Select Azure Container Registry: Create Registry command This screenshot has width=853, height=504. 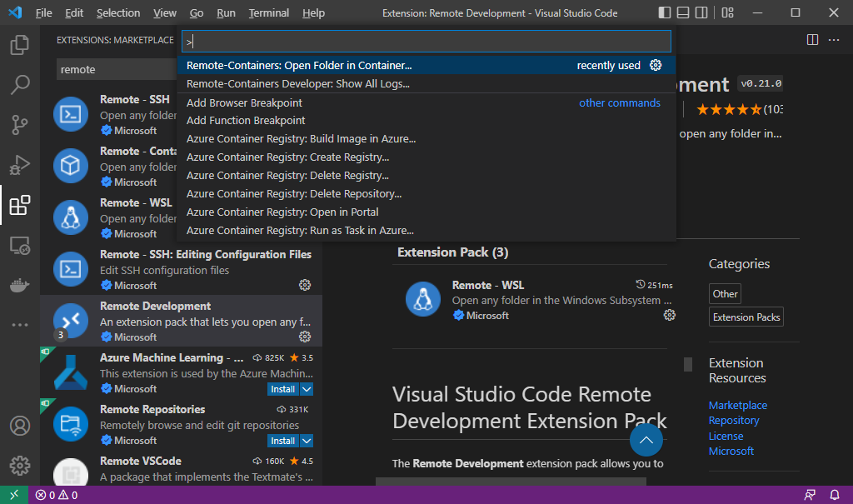tap(426, 157)
